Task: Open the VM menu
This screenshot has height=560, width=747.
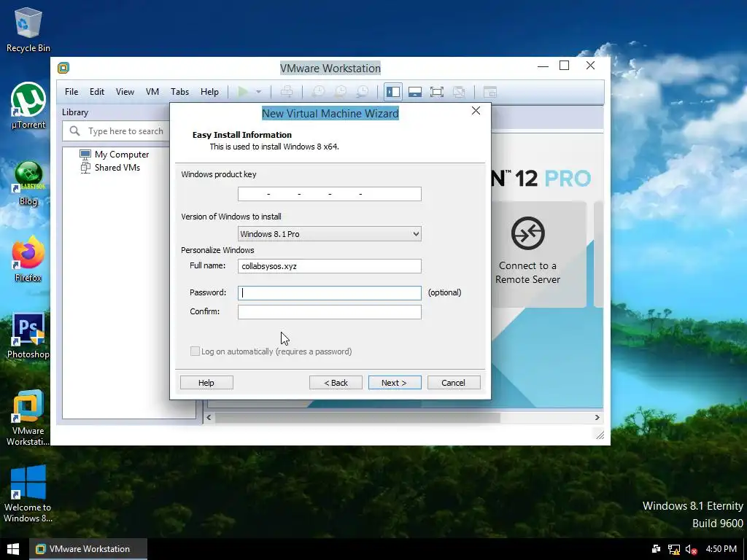Action: coord(152,92)
